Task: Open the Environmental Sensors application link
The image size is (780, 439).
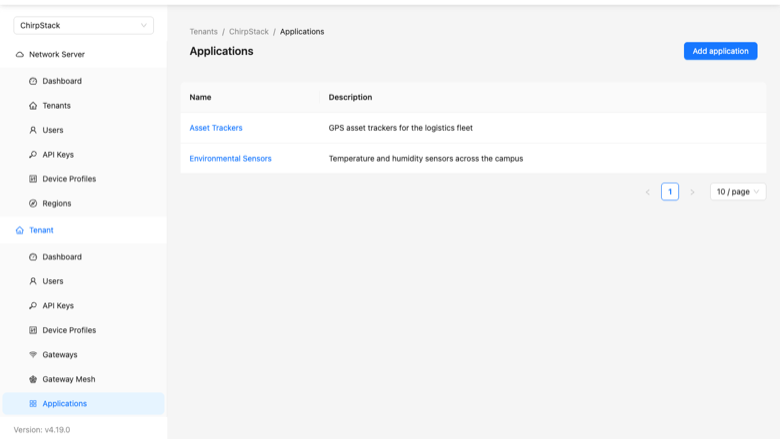Action: 230,159
